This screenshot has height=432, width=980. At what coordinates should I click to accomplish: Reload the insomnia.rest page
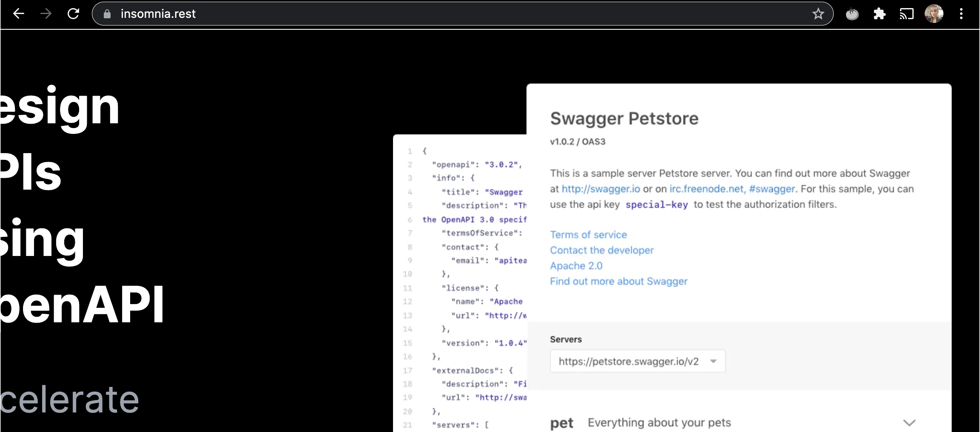(x=73, y=14)
